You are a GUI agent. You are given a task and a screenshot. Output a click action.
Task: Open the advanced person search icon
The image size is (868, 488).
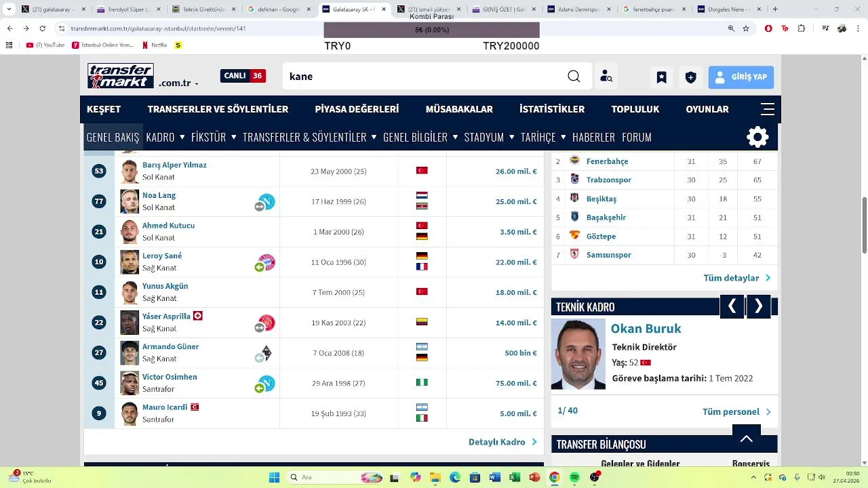click(x=606, y=77)
